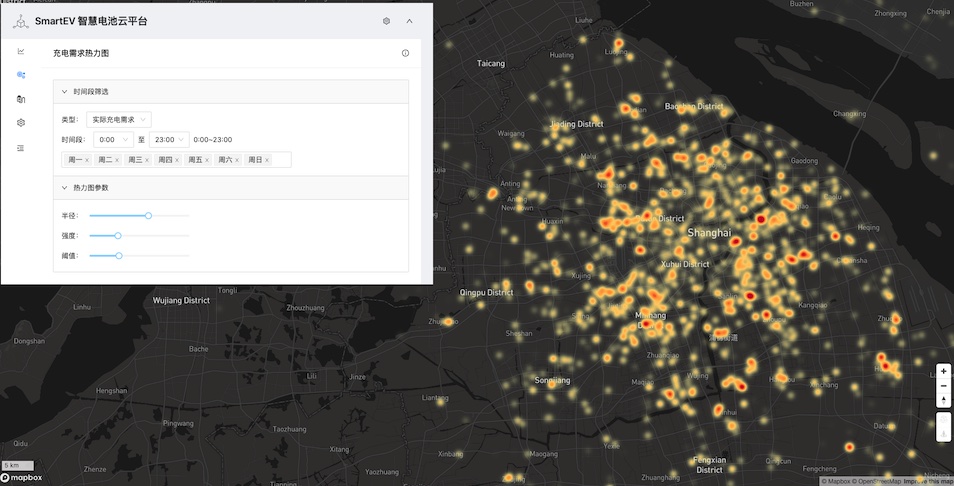
Task: Open the © OpenStreetMap attribution link
Action: (x=877, y=481)
